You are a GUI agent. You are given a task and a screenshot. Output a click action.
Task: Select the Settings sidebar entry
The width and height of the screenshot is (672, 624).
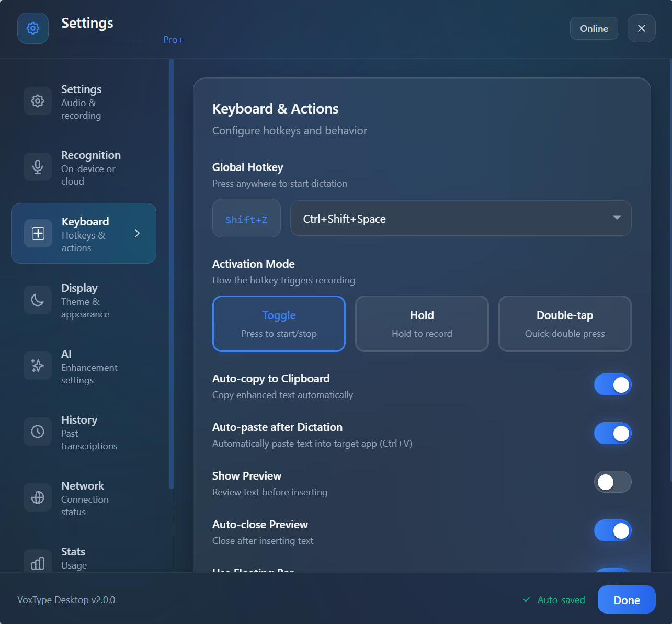point(84,101)
